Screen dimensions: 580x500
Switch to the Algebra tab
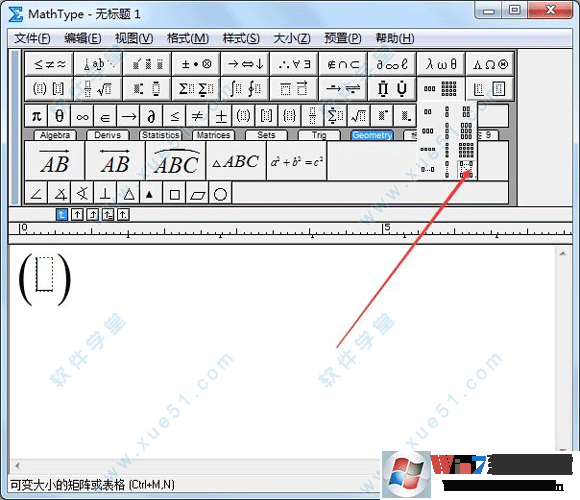click(x=55, y=135)
